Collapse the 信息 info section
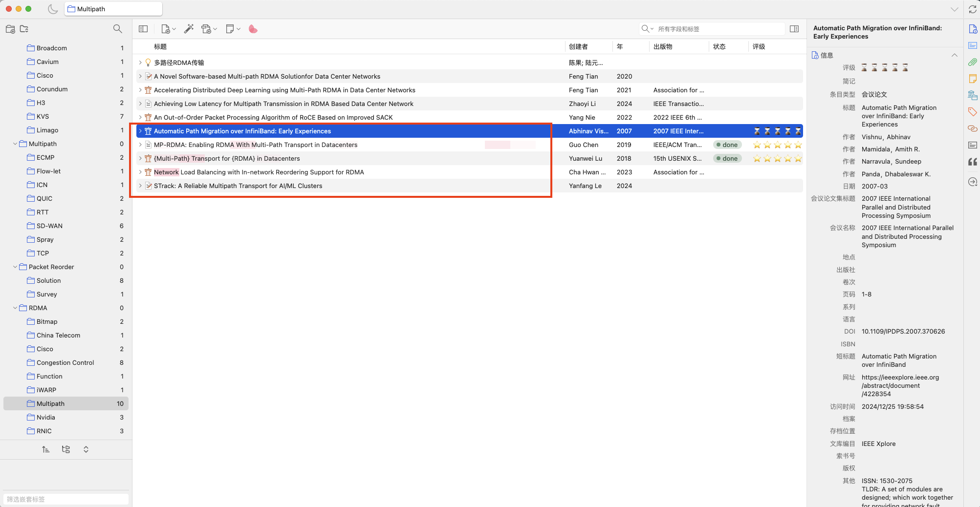This screenshot has height=507, width=980. point(954,55)
